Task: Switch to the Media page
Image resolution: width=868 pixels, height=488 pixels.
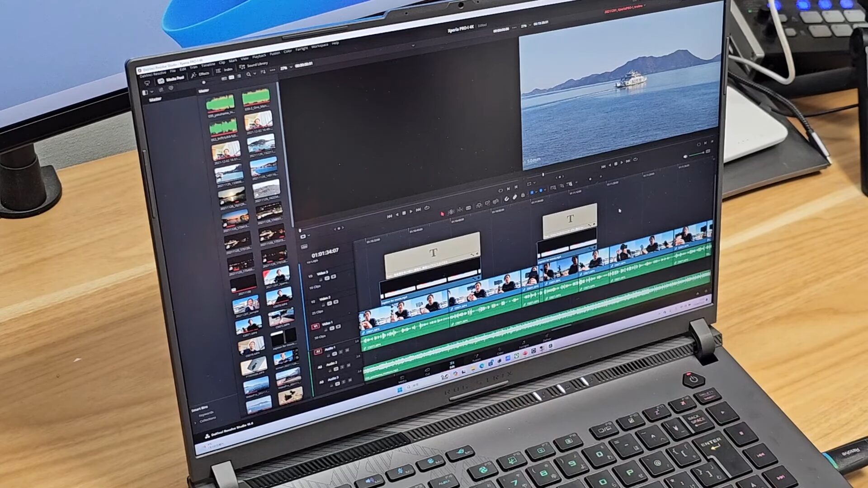Action: [x=402, y=379]
